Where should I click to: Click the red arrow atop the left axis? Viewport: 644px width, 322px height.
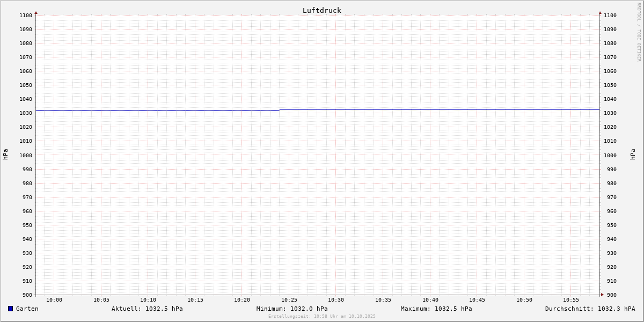click(x=36, y=12)
